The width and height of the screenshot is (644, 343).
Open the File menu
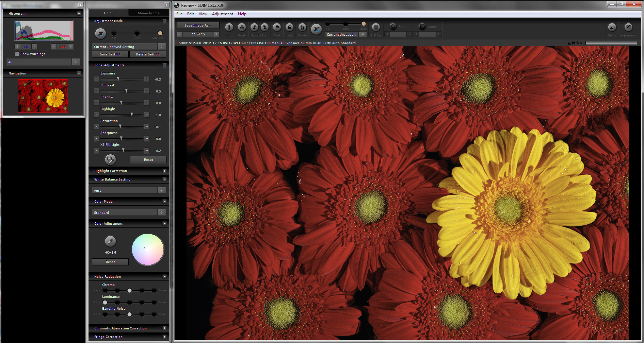click(179, 14)
